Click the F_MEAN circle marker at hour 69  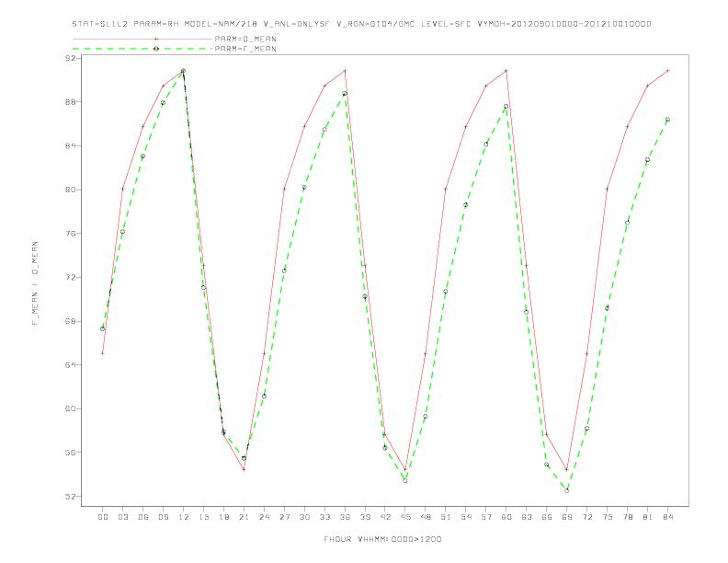click(567, 490)
